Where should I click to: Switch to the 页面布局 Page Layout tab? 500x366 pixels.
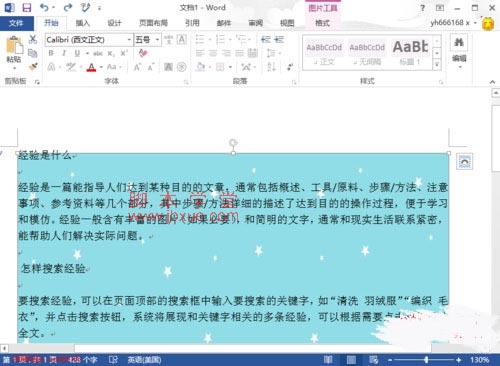pos(153,23)
